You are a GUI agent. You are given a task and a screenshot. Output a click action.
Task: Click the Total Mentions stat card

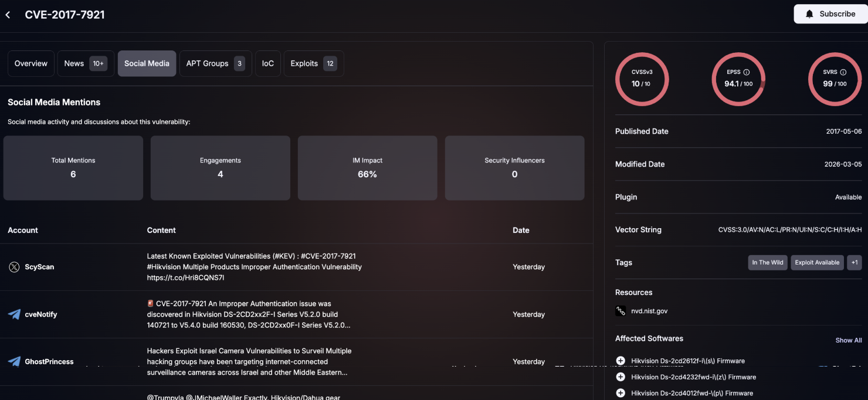[73, 168]
